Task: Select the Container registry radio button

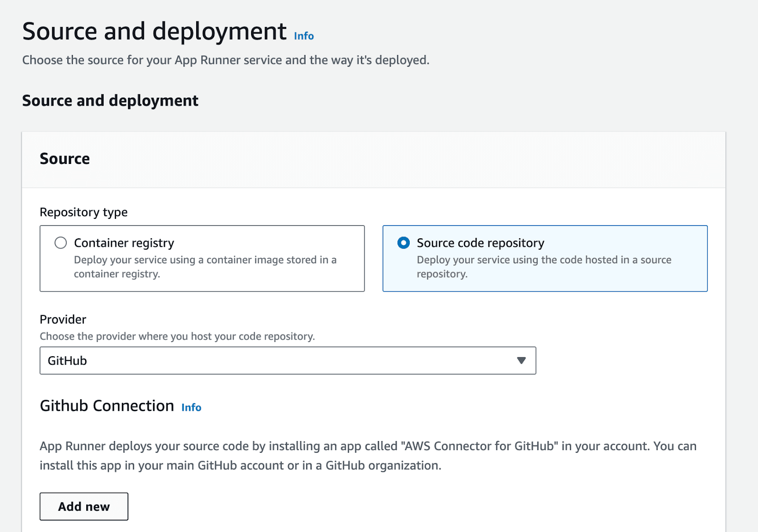Action: 61,243
